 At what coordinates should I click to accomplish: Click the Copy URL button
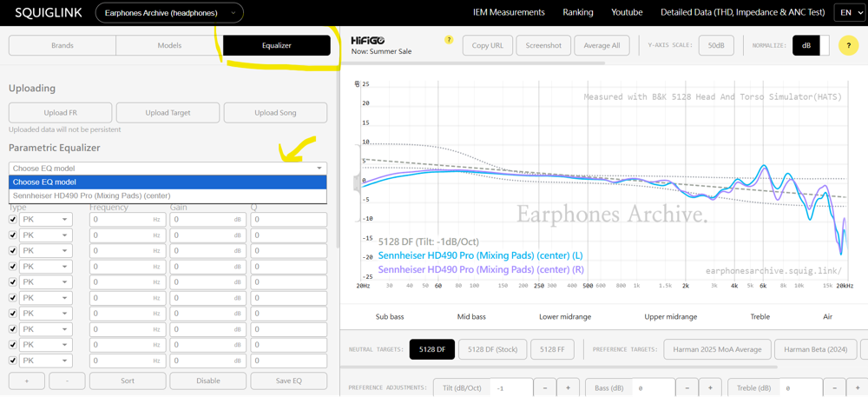[x=488, y=45]
